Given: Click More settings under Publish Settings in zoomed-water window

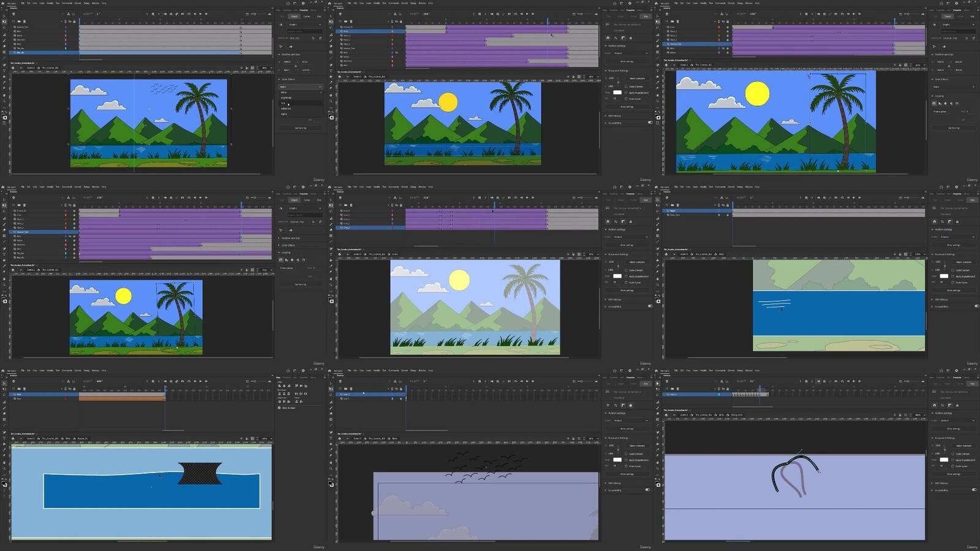Looking at the screenshot, I should (x=953, y=245).
